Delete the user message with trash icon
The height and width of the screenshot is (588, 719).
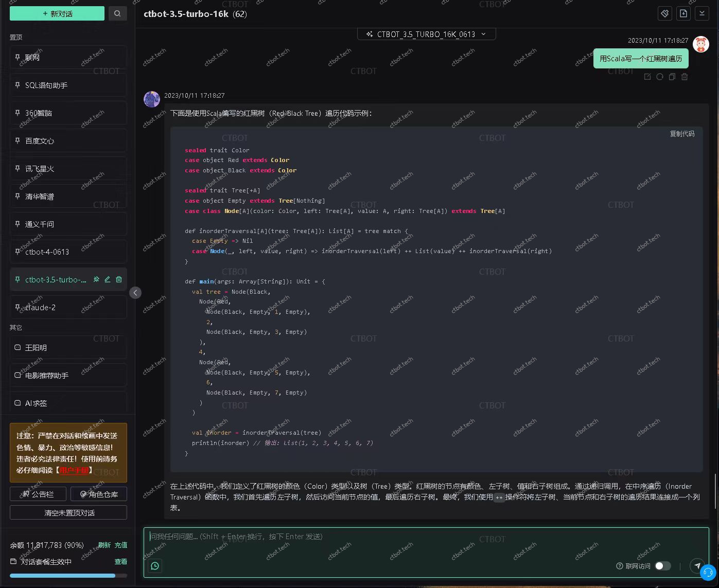(684, 77)
